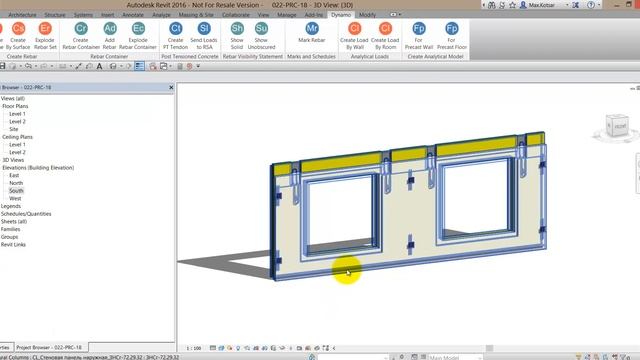Screen dimensions: 640x360
Task: Click the Send Loads to RSA icon
Action: (x=204, y=29)
